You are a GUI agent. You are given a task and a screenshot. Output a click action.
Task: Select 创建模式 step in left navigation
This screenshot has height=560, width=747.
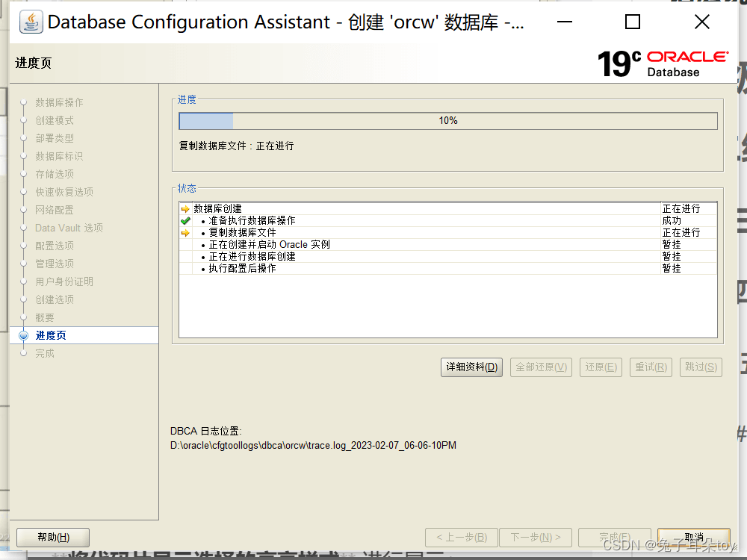pyautogui.click(x=55, y=121)
